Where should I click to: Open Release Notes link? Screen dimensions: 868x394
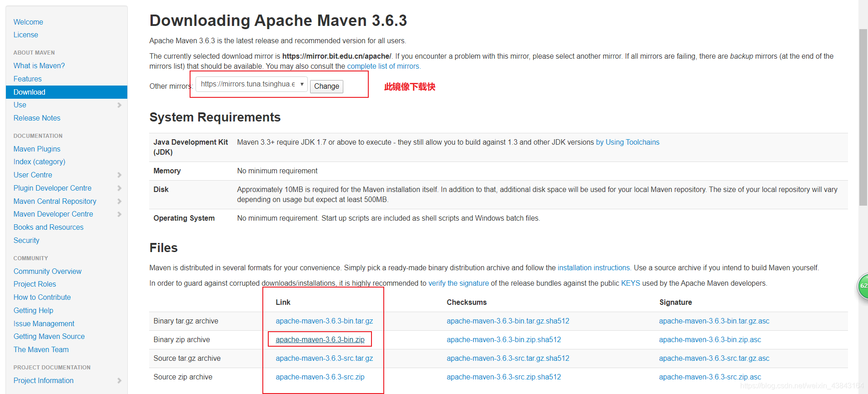[37, 118]
